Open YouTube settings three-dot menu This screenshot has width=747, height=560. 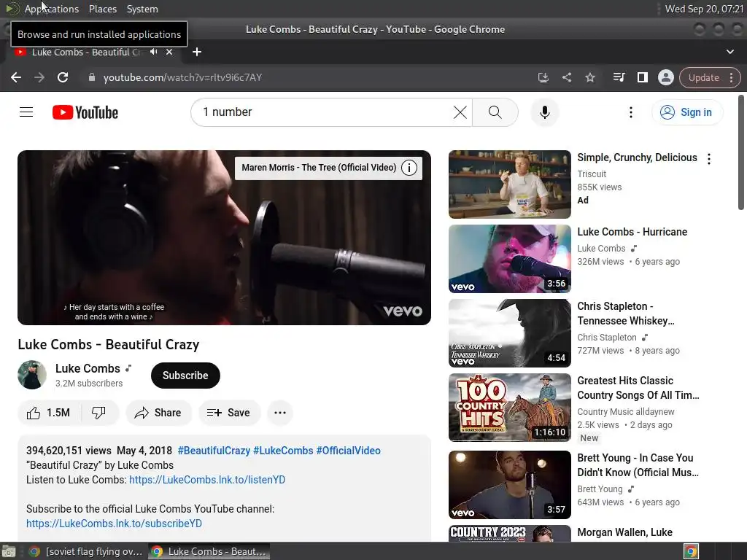(631, 112)
